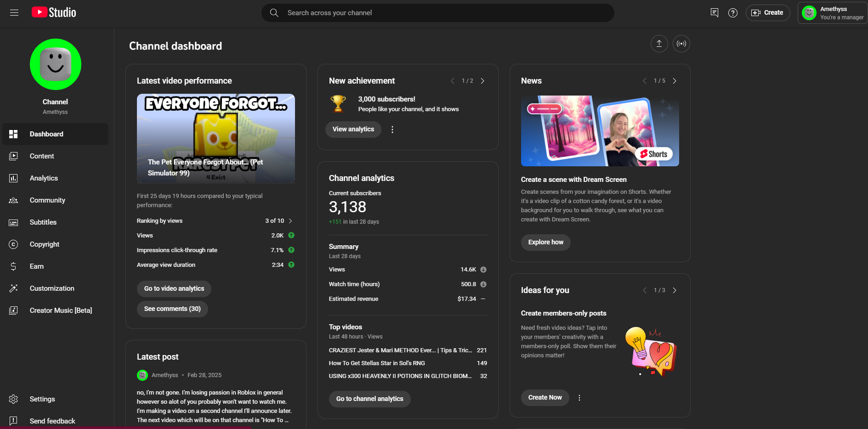The height and width of the screenshot is (429, 868).
Task: Show previous Ideas for you card
Action: click(x=644, y=290)
